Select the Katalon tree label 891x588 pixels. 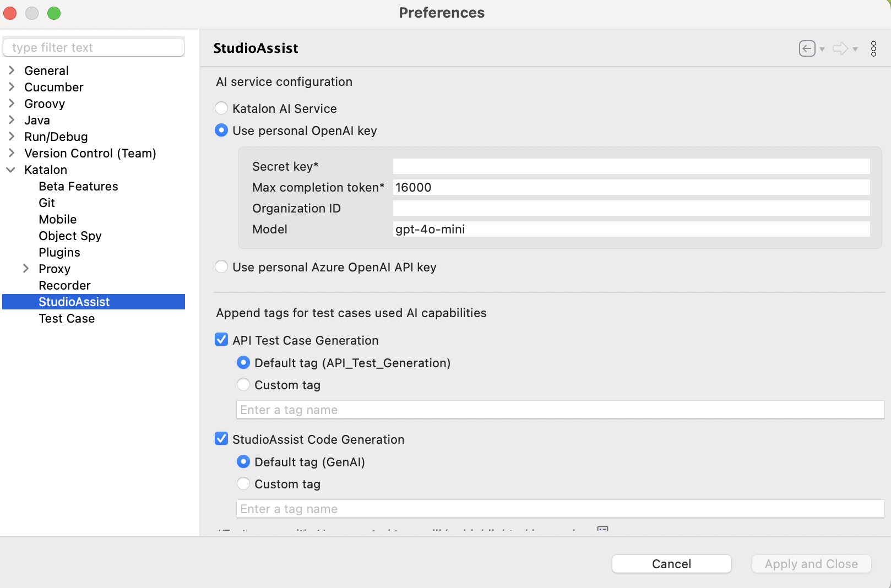(46, 170)
